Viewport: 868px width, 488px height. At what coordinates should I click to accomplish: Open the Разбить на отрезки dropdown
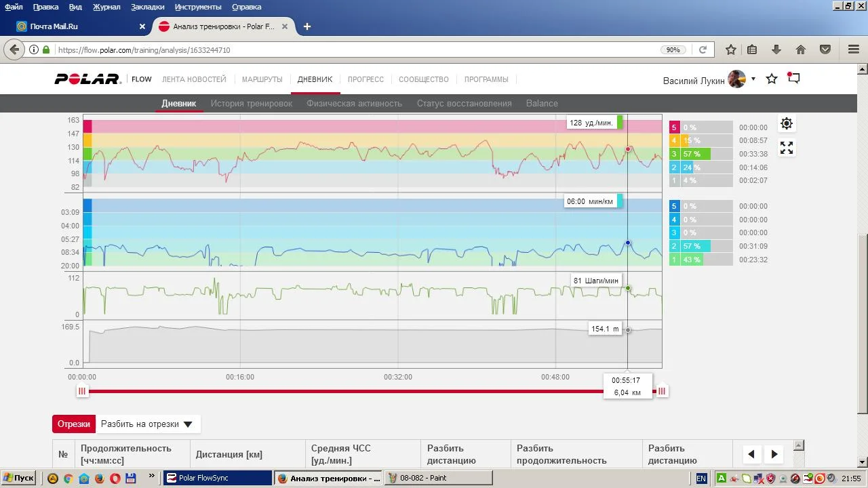coord(147,424)
